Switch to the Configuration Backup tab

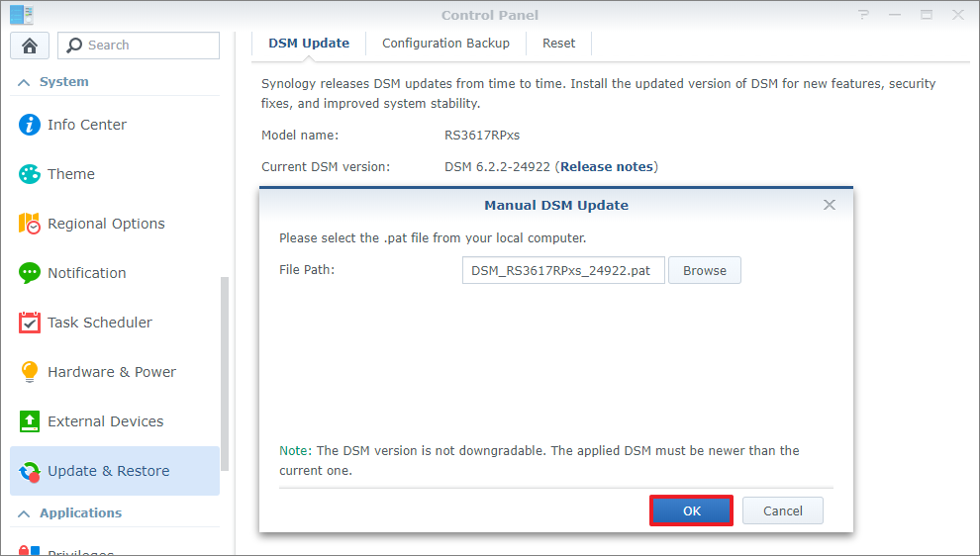pos(445,44)
